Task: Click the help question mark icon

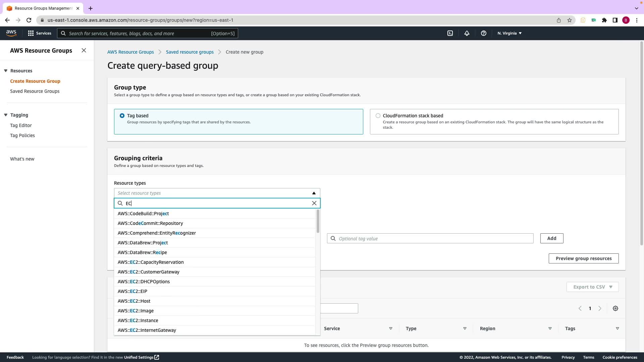Action: 483,33
